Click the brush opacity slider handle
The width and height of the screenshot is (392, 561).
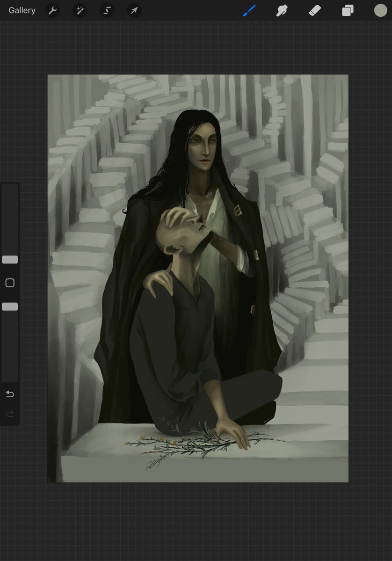tap(10, 306)
